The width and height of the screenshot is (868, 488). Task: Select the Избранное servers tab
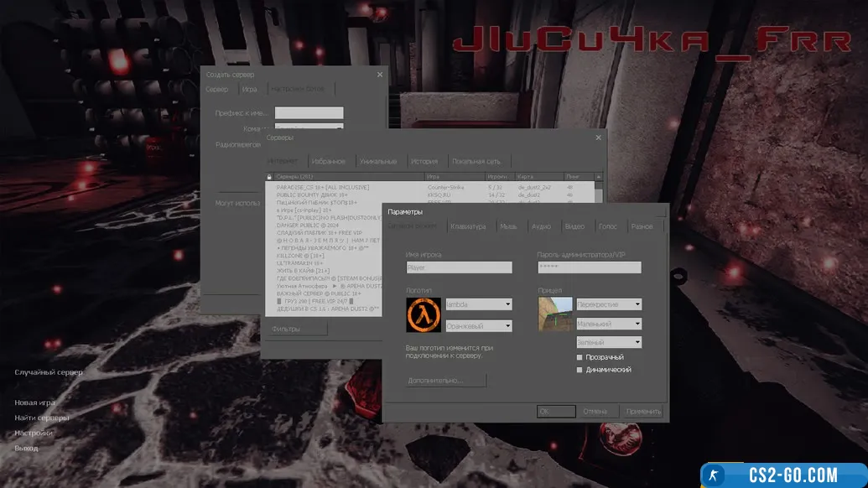point(327,161)
